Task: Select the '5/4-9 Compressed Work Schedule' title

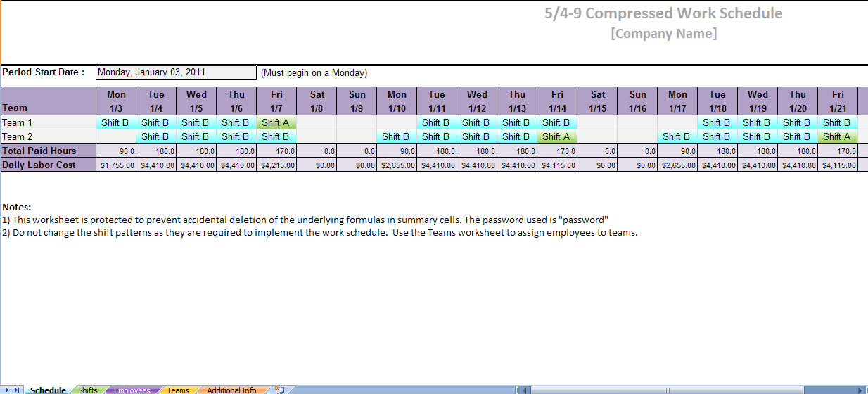Action: [663, 13]
